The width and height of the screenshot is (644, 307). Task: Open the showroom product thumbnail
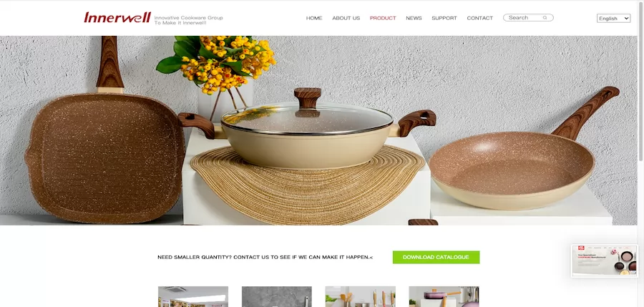193,297
